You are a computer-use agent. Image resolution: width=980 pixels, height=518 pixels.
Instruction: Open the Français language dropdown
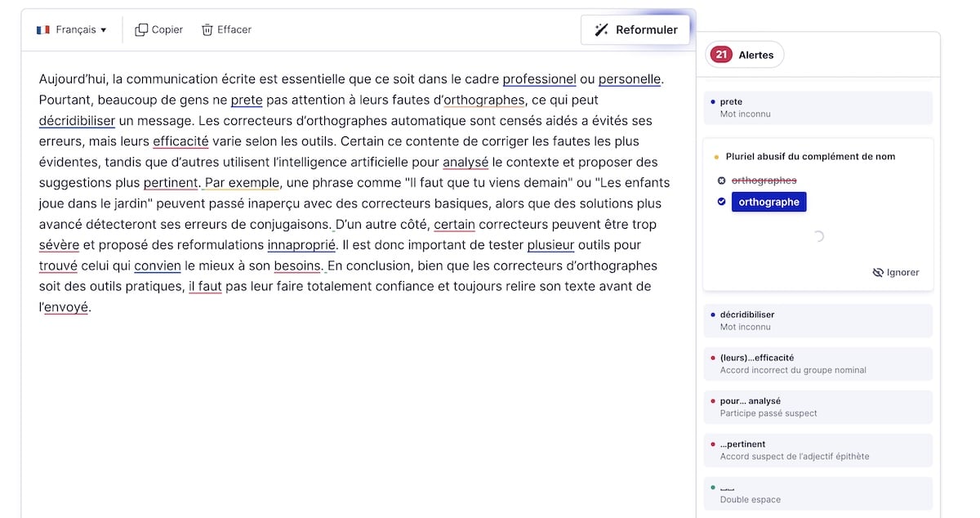pyautogui.click(x=72, y=29)
